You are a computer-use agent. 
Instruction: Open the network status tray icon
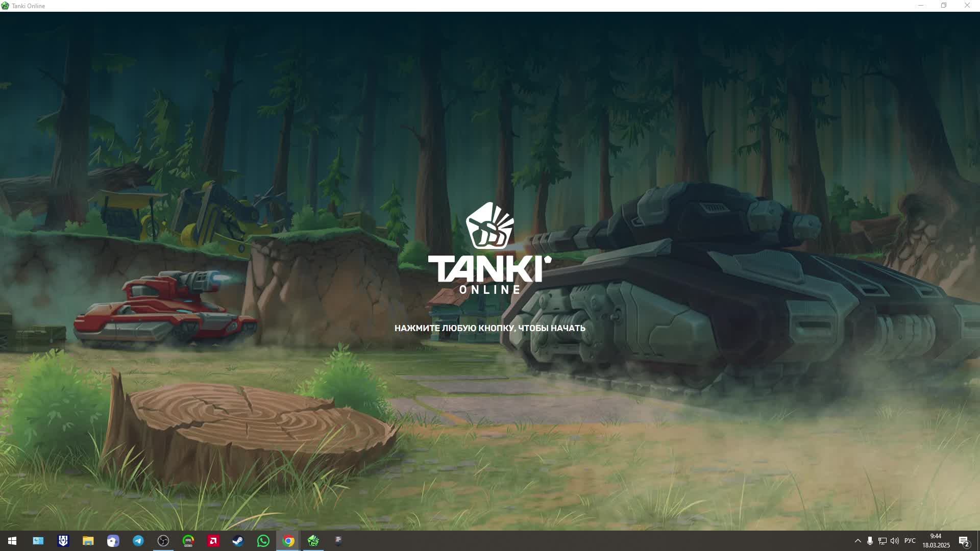(x=882, y=541)
